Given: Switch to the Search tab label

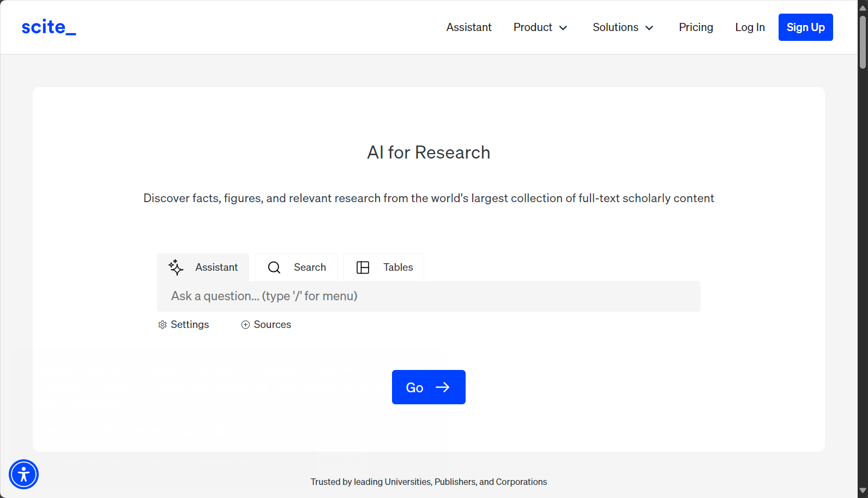Looking at the screenshot, I should [310, 268].
